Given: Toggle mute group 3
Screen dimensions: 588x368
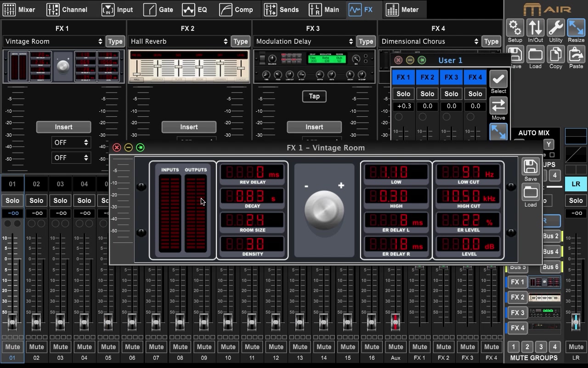Looking at the screenshot, I should click(541, 347).
